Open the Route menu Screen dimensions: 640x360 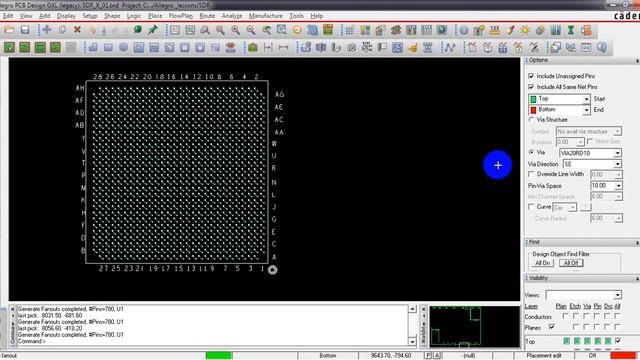(x=207, y=16)
